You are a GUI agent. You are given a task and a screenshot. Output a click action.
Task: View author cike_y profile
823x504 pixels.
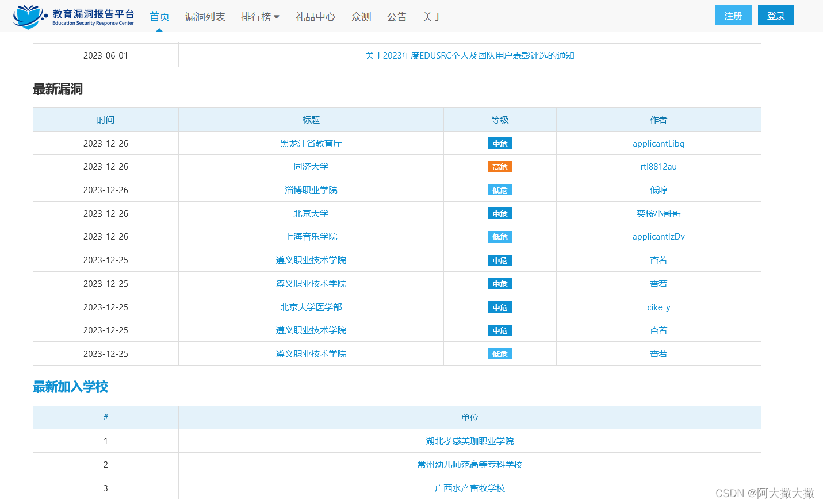[659, 307]
